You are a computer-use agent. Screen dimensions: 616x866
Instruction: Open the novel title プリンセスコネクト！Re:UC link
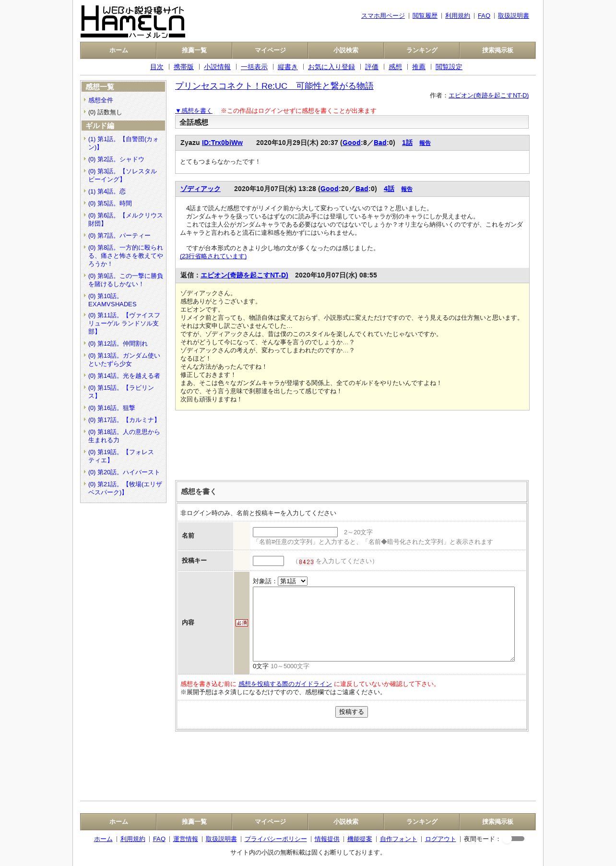pyautogui.click(x=274, y=86)
